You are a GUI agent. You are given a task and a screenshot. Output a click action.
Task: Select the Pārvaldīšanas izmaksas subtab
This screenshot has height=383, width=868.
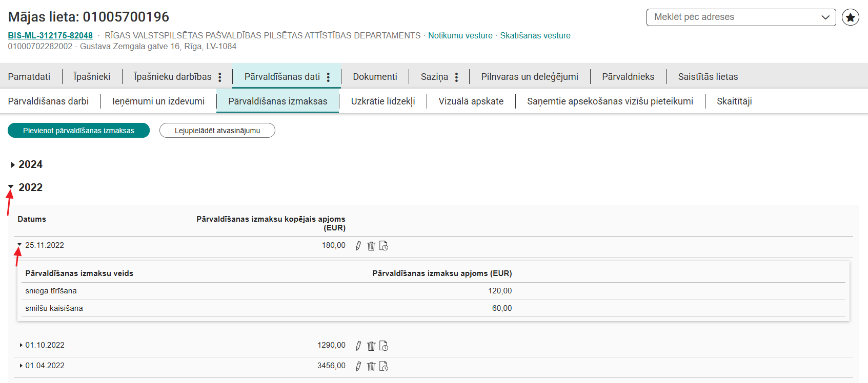pos(278,101)
